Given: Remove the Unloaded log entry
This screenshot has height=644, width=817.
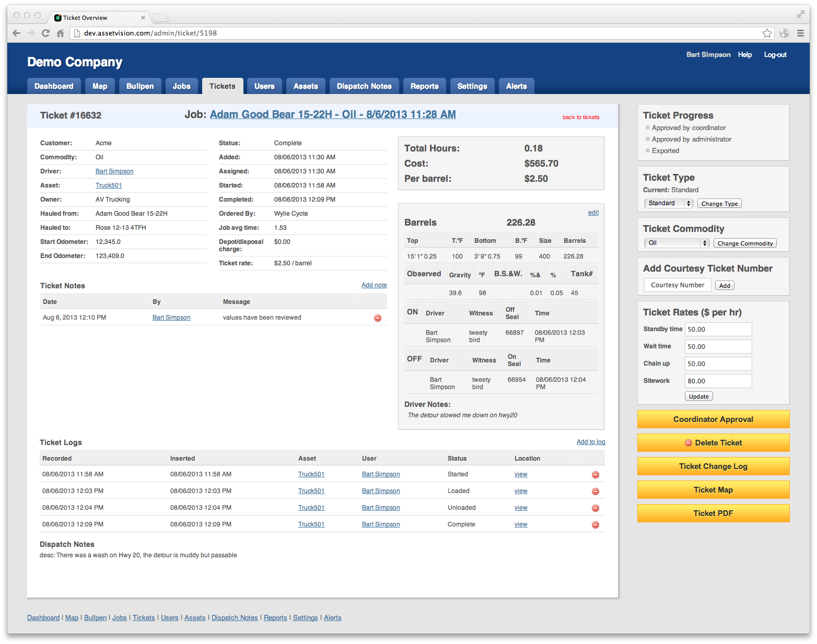Looking at the screenshot, I should point(596,508).
